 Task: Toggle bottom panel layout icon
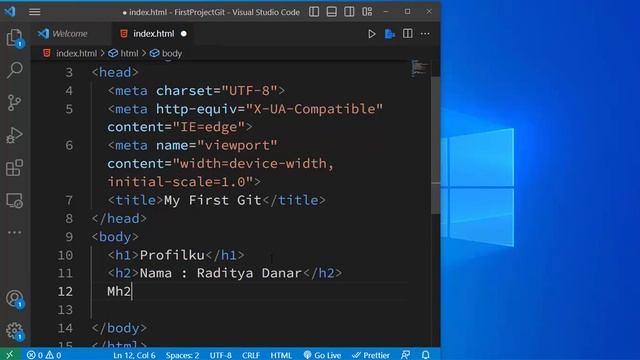(332, 12)
